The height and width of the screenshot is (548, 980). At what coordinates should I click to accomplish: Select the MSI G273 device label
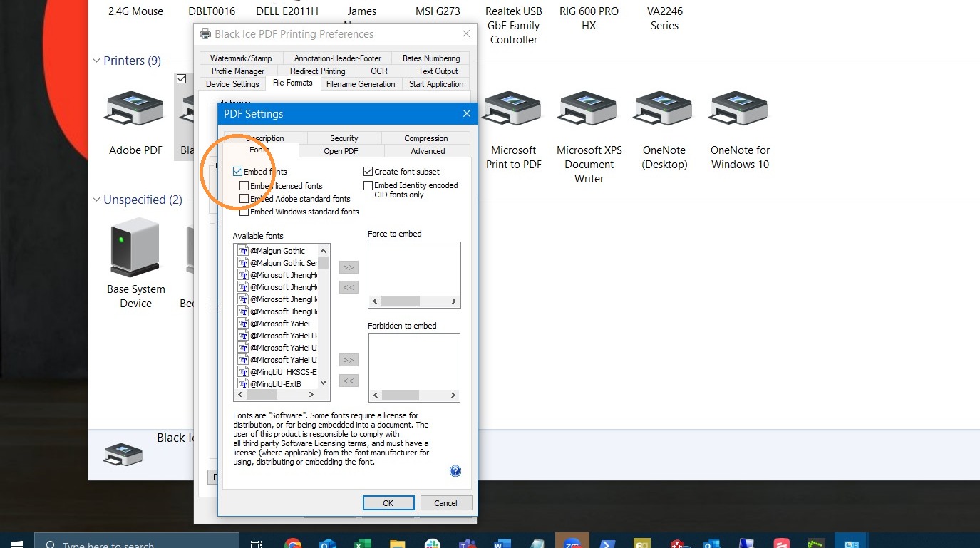click(438, 11)
